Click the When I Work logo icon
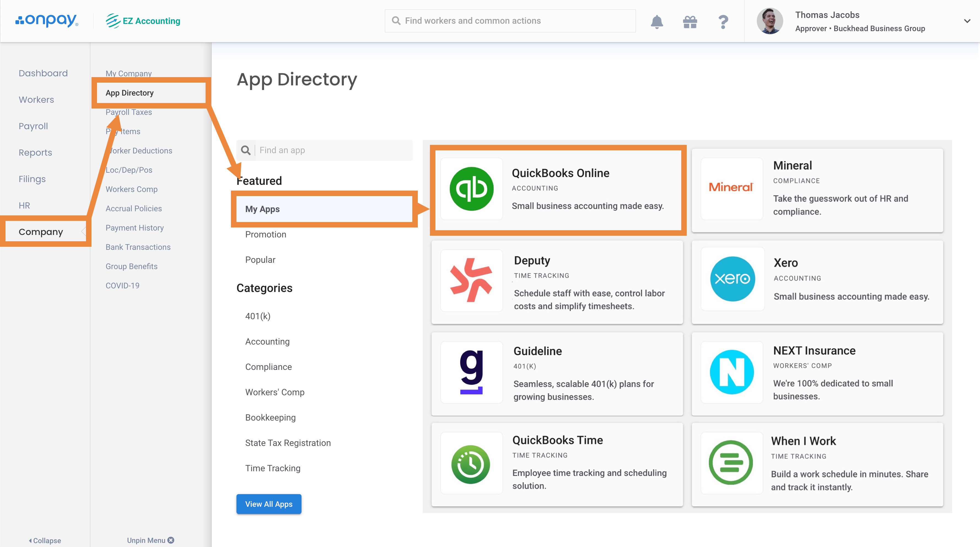The width and height of the screenshot is (980, 547). [731, 462]
